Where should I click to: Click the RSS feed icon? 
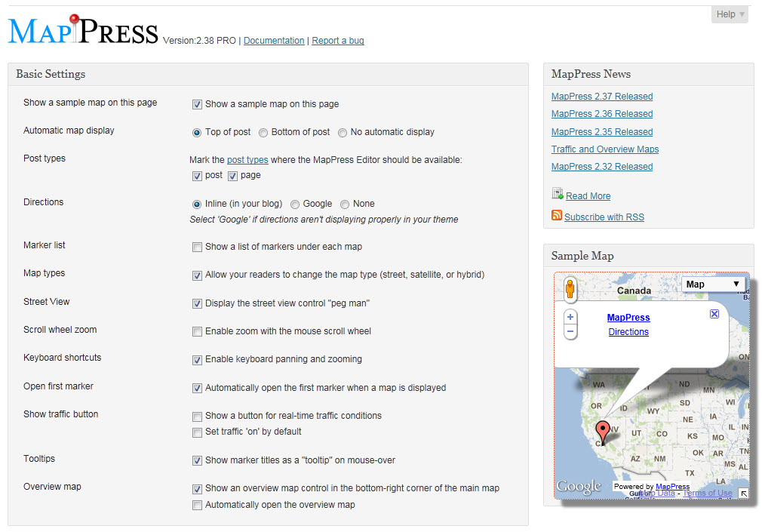coord(557,216)
